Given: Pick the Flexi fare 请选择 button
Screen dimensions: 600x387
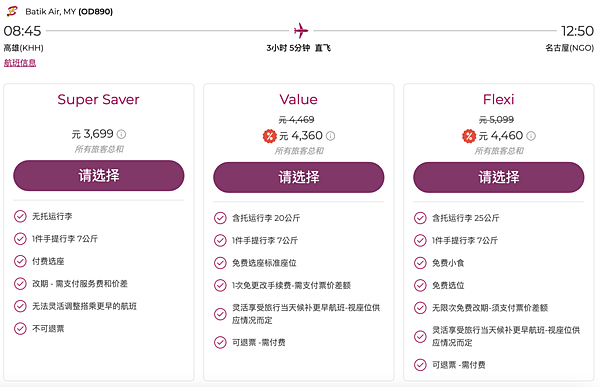Looking at the screenshot, I should point(499,177).
